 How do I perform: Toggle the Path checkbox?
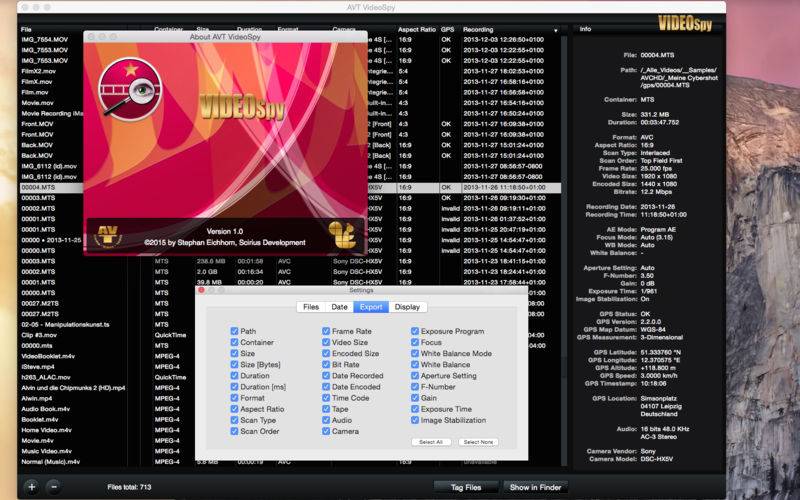pyautogui.click(x=234, y=331)
